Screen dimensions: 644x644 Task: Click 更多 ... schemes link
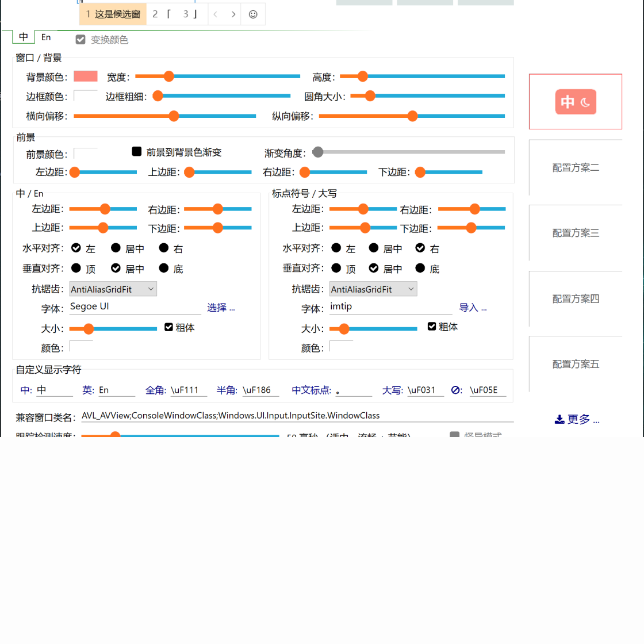pyautogui.click(x=583, y=419)
